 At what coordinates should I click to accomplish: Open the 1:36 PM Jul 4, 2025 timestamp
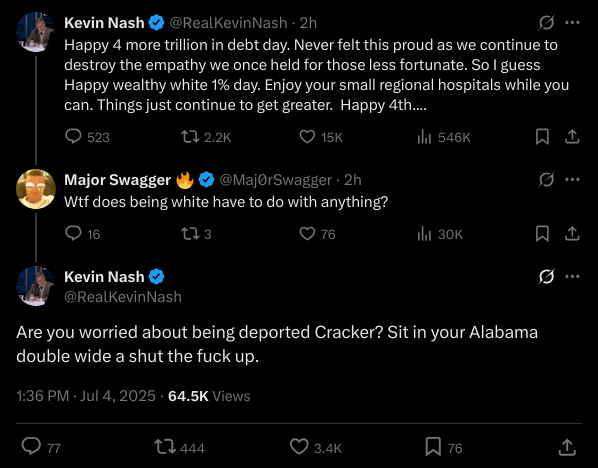pyautogui.click(x=86, y=396)
